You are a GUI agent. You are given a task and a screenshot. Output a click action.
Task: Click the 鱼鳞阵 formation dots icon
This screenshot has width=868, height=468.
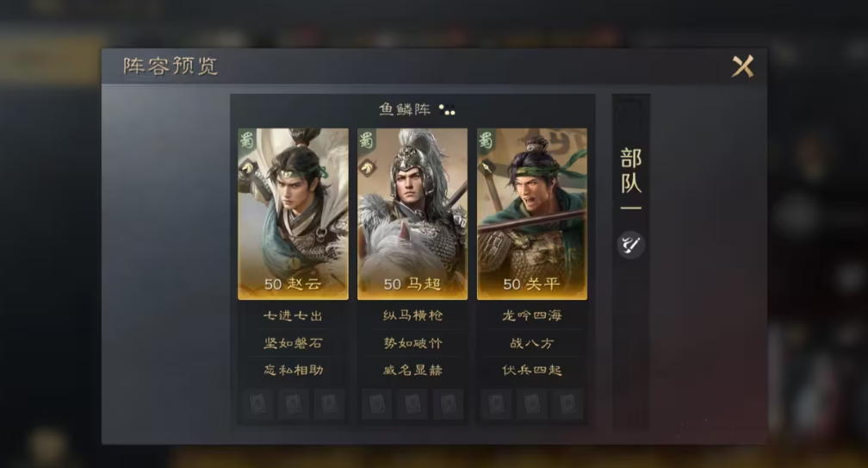(447, 109)
